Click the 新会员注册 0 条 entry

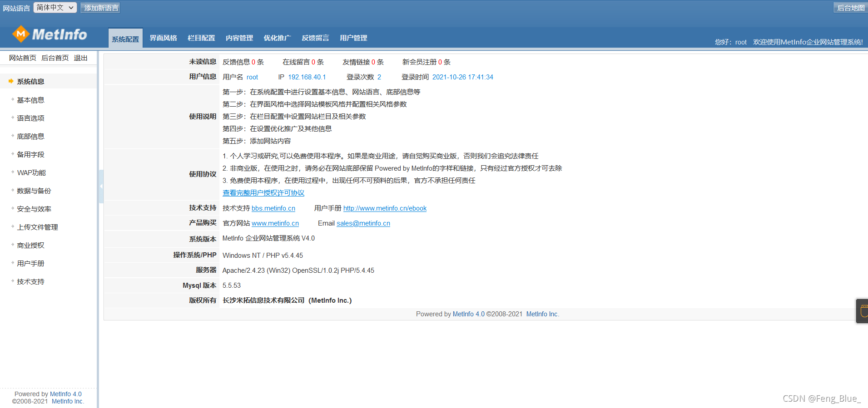click(x=426, y=62)
